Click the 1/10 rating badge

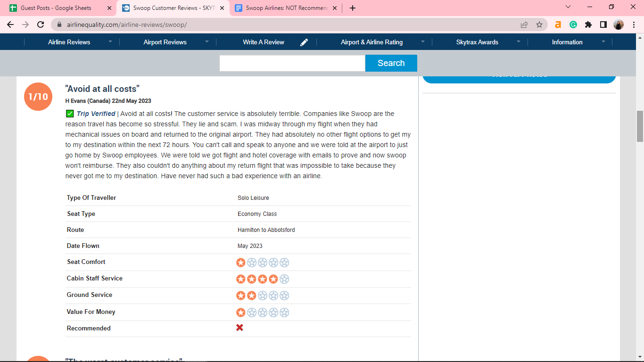click(38, 97)
